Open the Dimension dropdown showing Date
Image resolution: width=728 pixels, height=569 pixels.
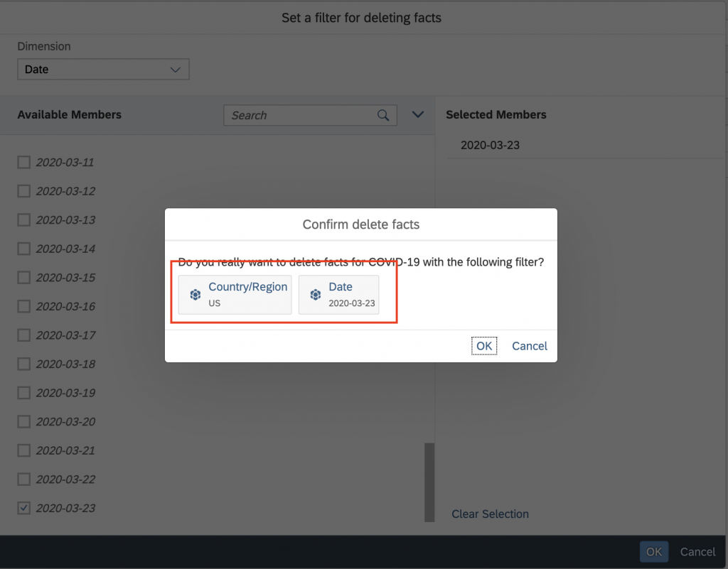pyautogui.click(x=103, y=69)
